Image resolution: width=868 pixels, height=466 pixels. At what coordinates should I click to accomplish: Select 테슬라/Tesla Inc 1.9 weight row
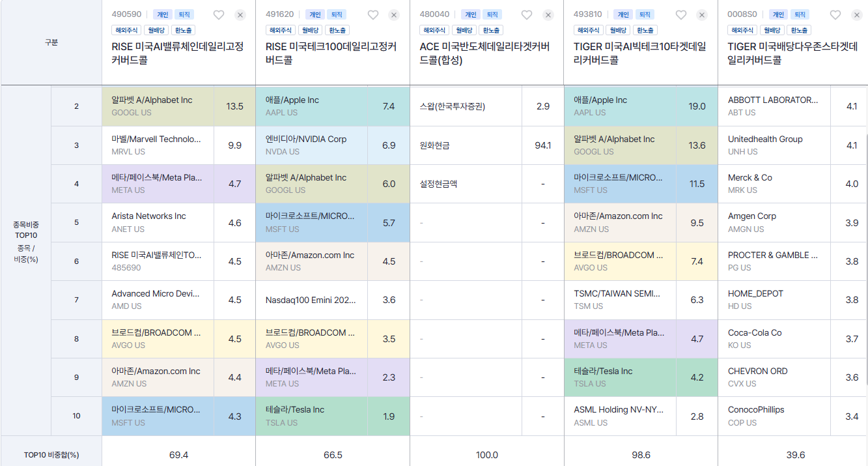click(x=333, y=416)
